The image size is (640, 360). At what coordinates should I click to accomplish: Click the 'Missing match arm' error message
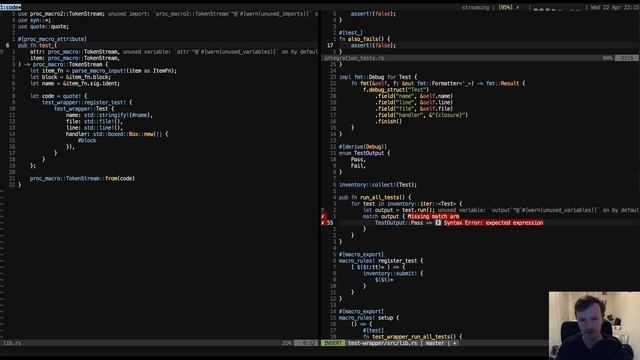(433, 216)
